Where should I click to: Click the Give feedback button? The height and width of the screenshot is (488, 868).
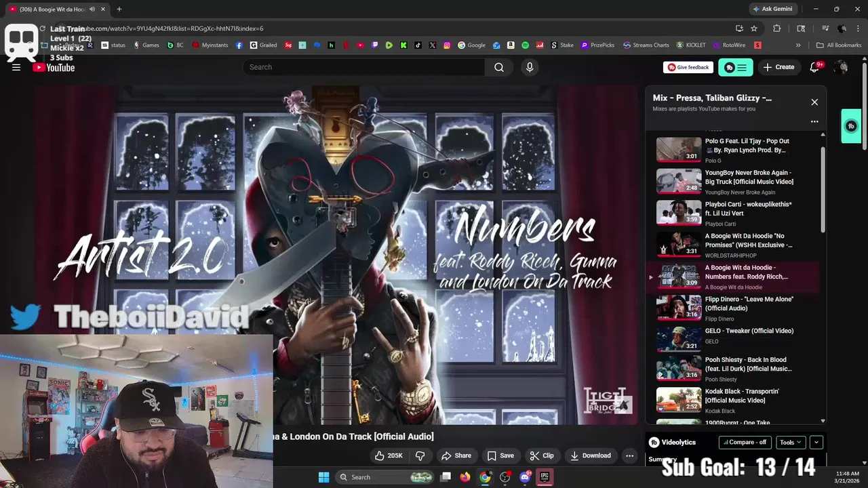688,67
